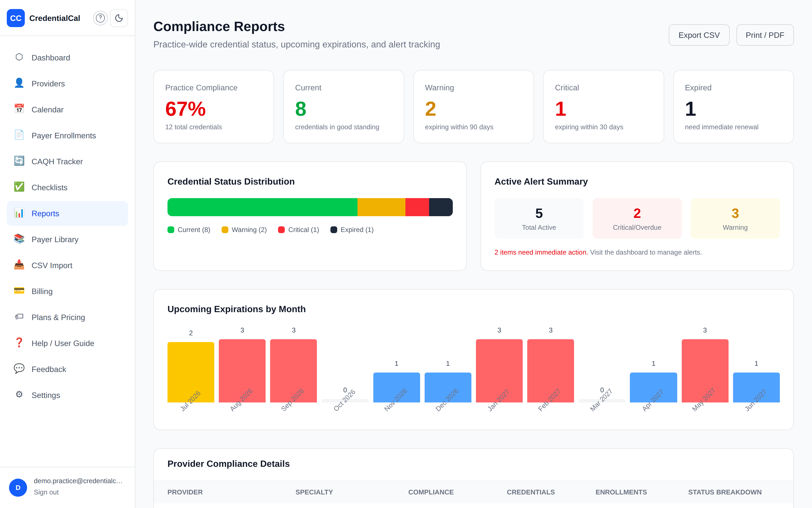Click the Warning 2 stat card
The width and height of the screenshot is (812, 508).
(x=473, y=107)
